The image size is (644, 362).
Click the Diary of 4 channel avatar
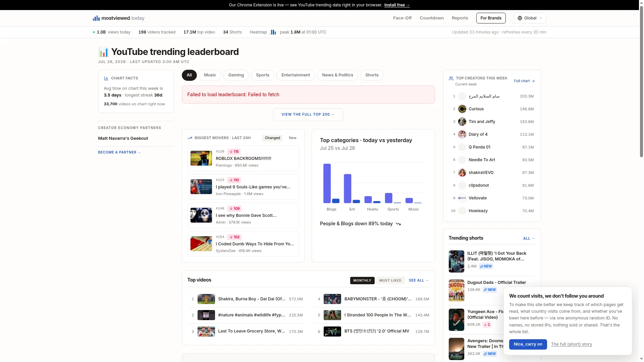(462, 134)
